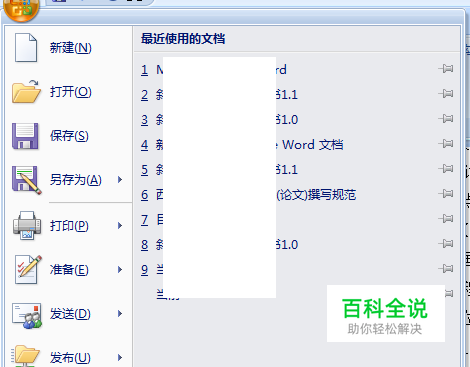Open the 发布(U) menu item
This screenshot has height=367, width=470.
point(70,358)
